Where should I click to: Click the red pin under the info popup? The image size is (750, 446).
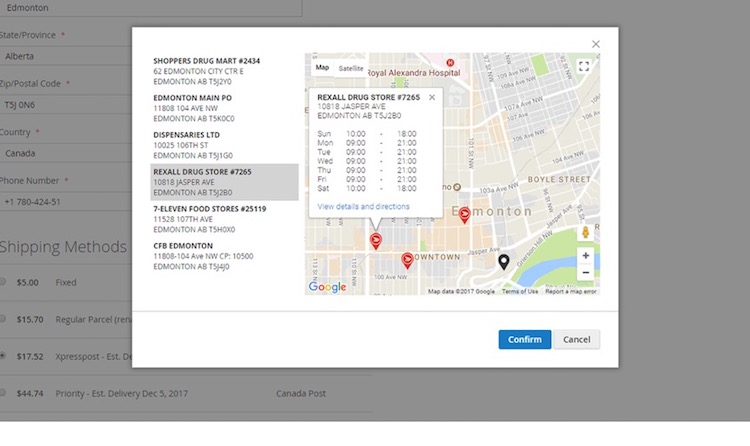click(x=376, y=241)
